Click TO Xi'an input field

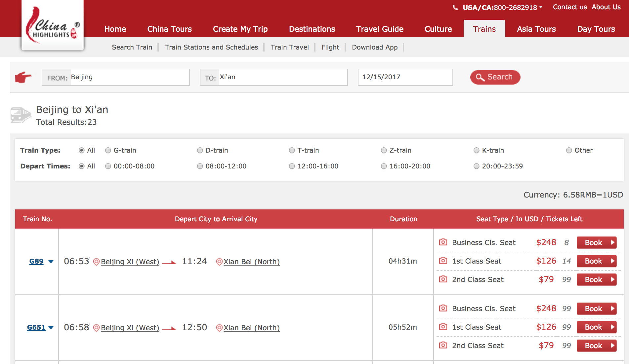[x=274, y=77]
